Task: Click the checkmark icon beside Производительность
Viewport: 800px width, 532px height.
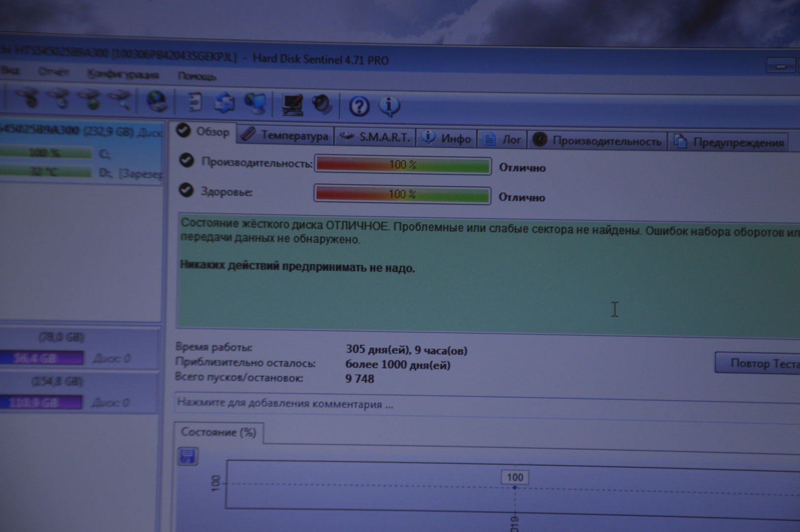Action: [x=186, y=161]
